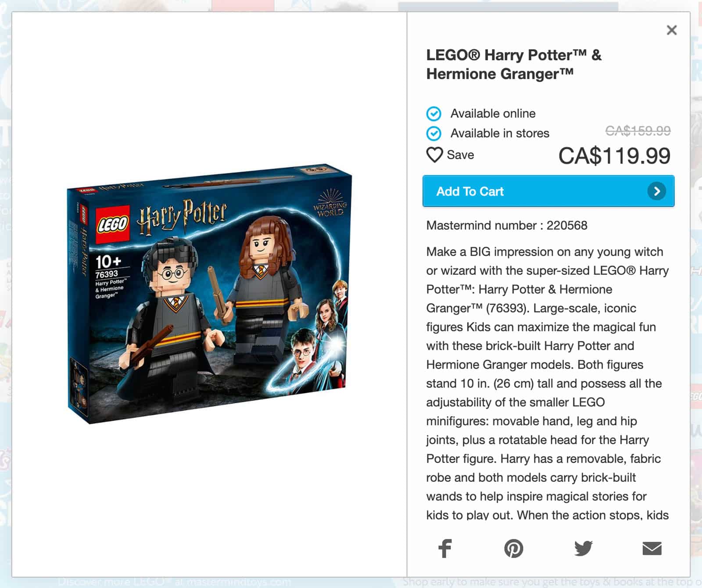Click the red LEGO logo on box
Image resolution: width=702 pixels, height=588 pixels.
click(x=113, y=224)
